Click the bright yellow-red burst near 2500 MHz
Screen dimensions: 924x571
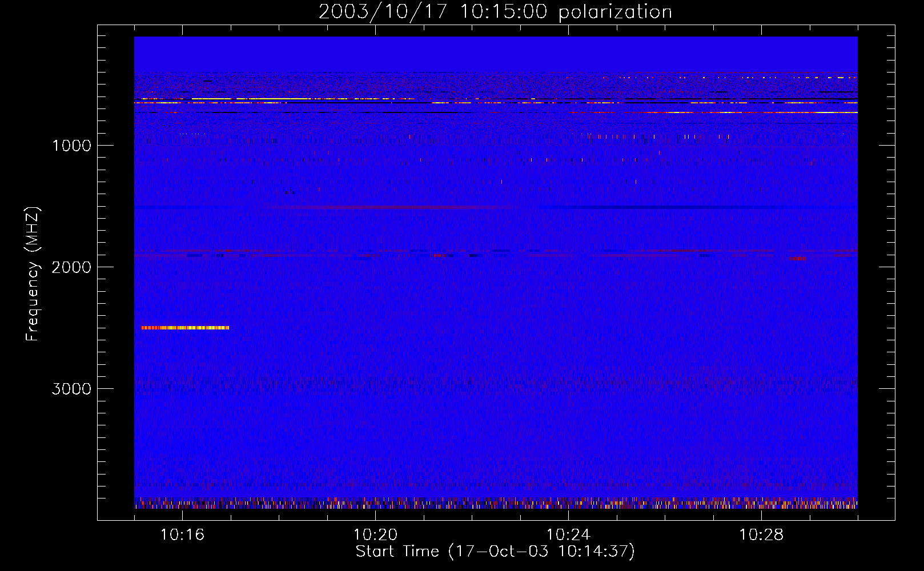point(185,328)
